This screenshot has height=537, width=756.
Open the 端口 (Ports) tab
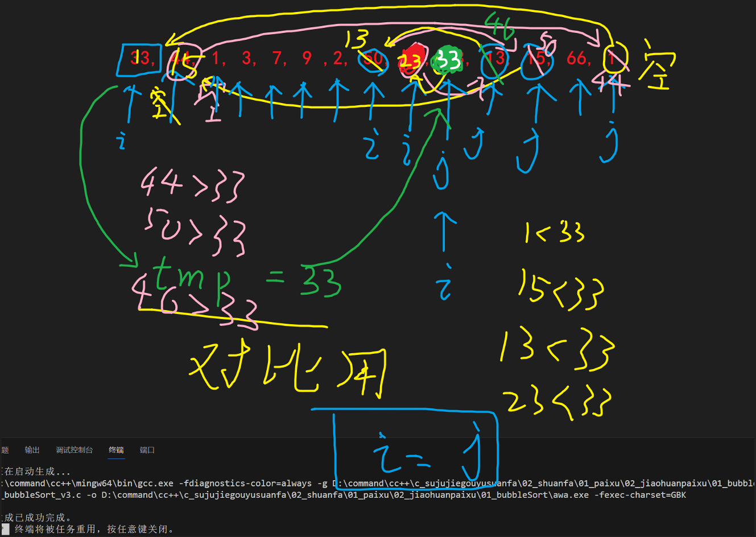click(147, 450)
